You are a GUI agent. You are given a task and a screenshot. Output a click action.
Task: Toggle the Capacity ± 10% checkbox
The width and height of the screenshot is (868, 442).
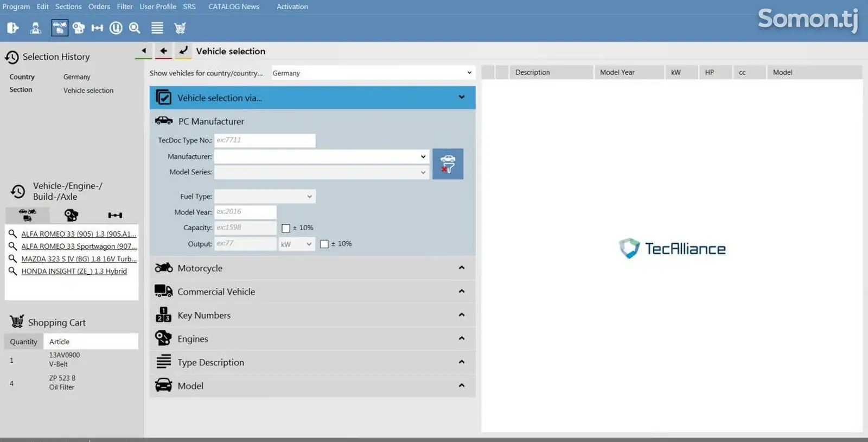pos(286,228)
